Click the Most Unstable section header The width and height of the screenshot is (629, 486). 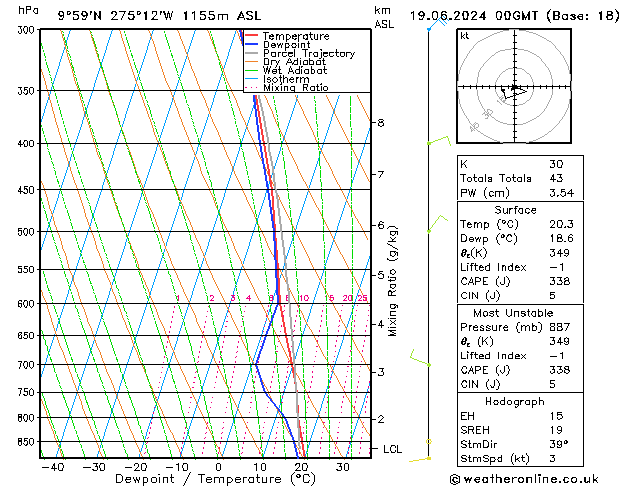[x=515, y=313]
